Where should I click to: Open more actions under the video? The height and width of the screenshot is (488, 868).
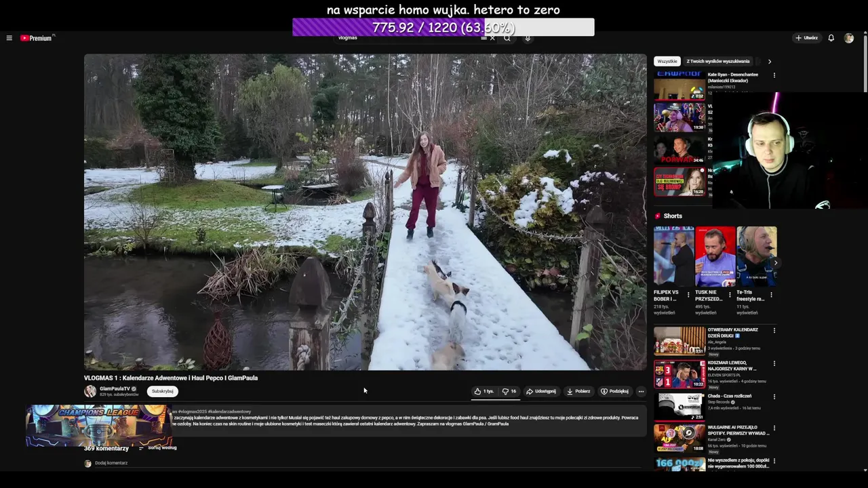coord(641,391)
